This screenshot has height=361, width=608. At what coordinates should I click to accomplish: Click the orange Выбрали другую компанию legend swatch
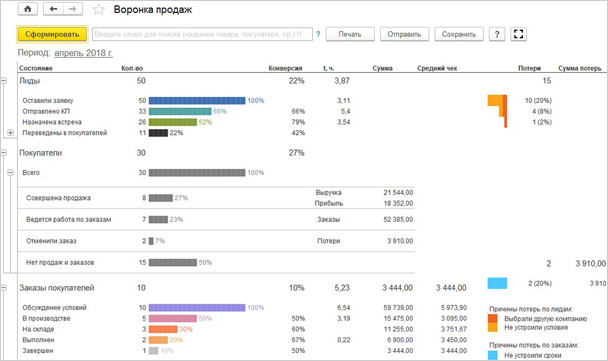(x=492, y=318)
